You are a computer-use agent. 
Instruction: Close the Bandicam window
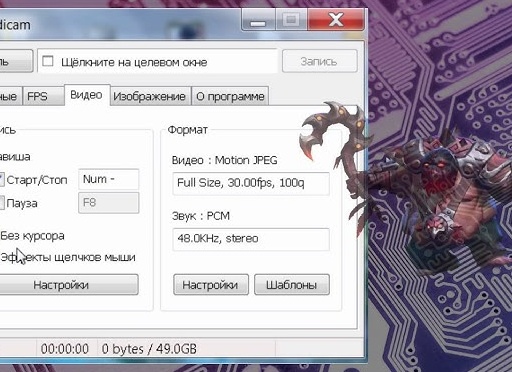click(336, 20)
